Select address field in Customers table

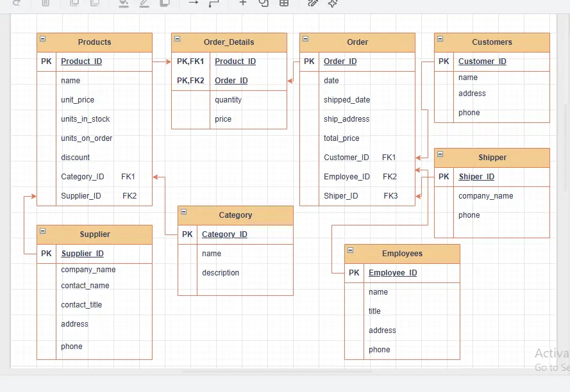[472, 94]
